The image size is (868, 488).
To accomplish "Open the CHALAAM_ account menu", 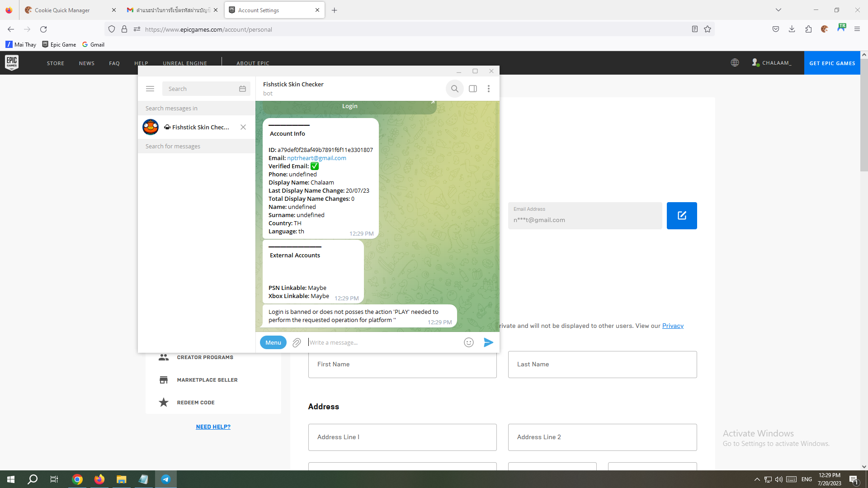I will pos(772,63).
